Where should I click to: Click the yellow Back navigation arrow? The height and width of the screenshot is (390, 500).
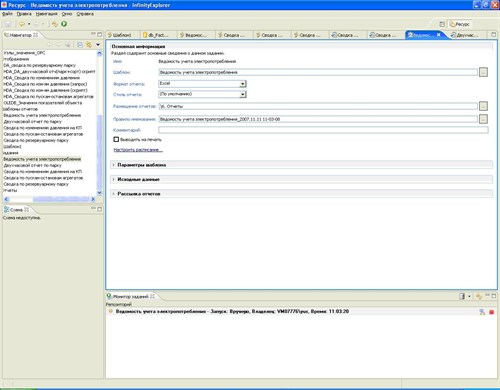click(22, 24)
